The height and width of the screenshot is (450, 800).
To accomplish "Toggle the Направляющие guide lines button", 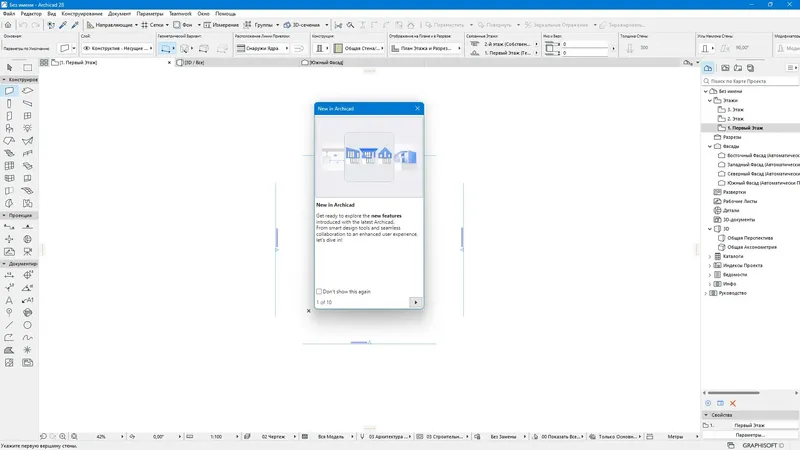I will (x=110, y=24).
